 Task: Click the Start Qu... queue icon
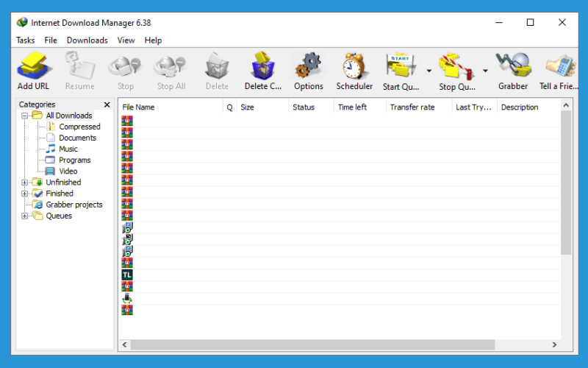(x=401, y=66)
